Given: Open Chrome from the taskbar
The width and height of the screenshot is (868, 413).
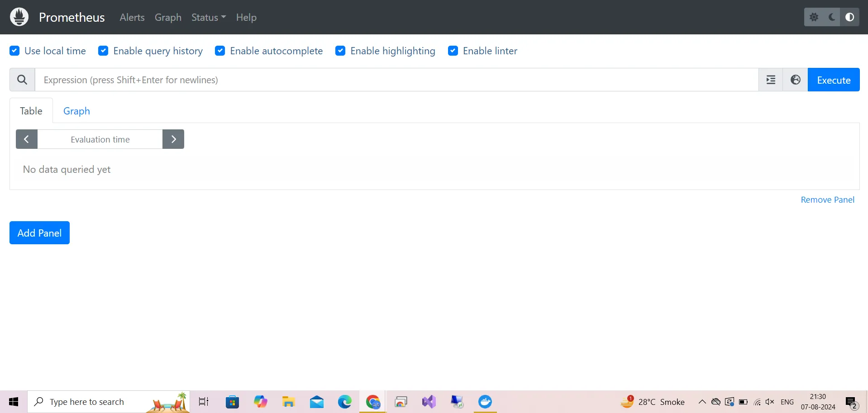Looking at the screenshot, I should click(372, 402).
